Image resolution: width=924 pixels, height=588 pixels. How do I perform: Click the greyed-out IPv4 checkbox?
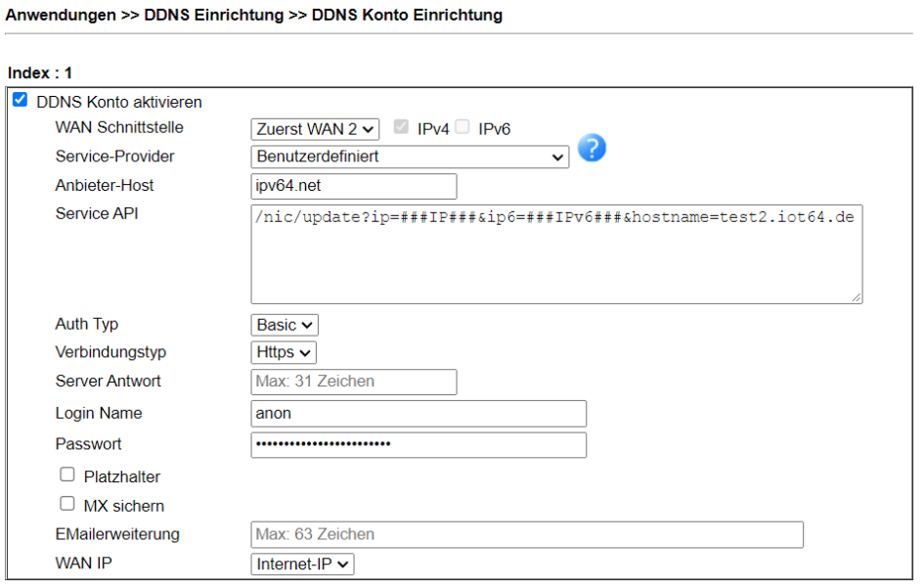(x=401, y=127)
